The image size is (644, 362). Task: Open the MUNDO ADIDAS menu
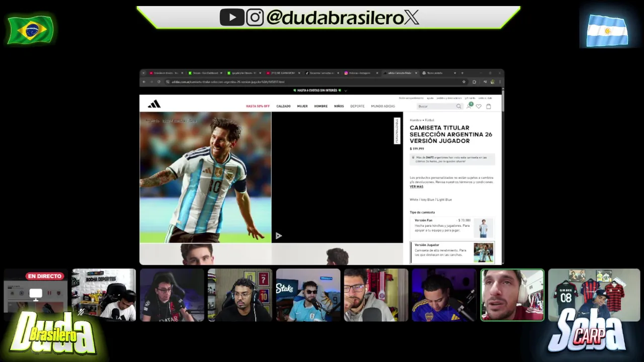383,106
